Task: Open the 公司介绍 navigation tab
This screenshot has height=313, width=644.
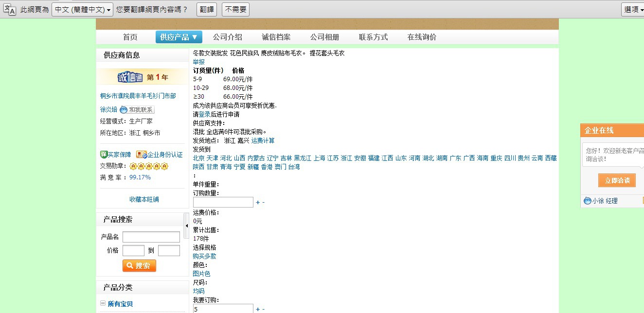Action: pos(227,37)
